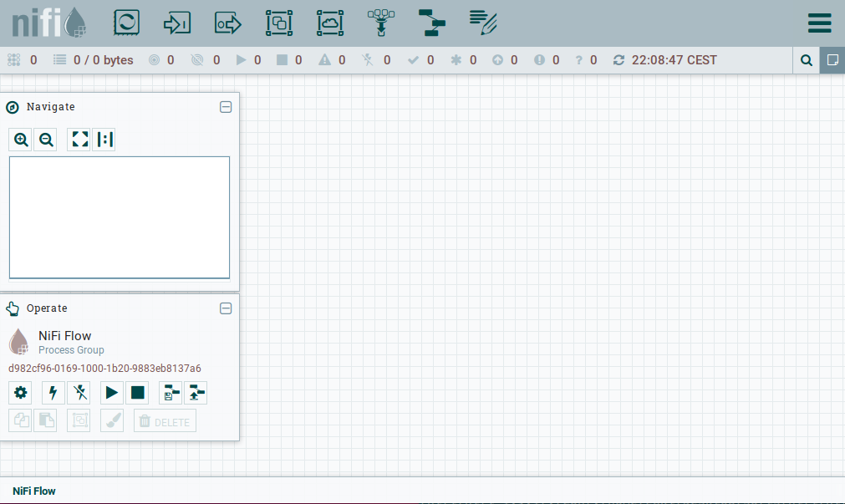Click the group components icon

point(79,420)
